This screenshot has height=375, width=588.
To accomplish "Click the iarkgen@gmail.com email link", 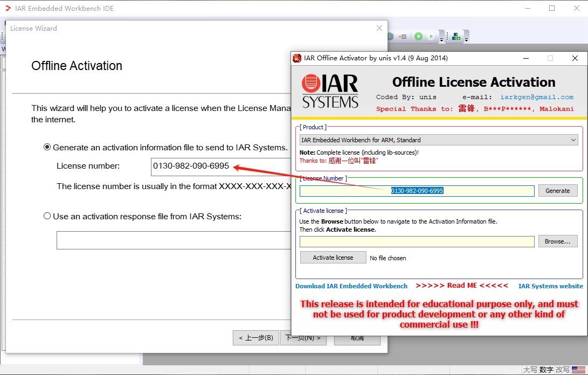I will click(537, 97).
